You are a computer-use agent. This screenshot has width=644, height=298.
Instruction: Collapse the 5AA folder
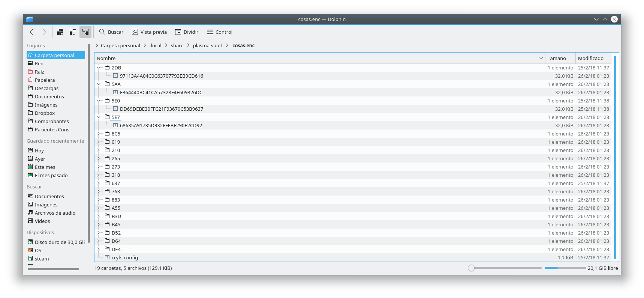pyautogui.click(x=99, y=84)
